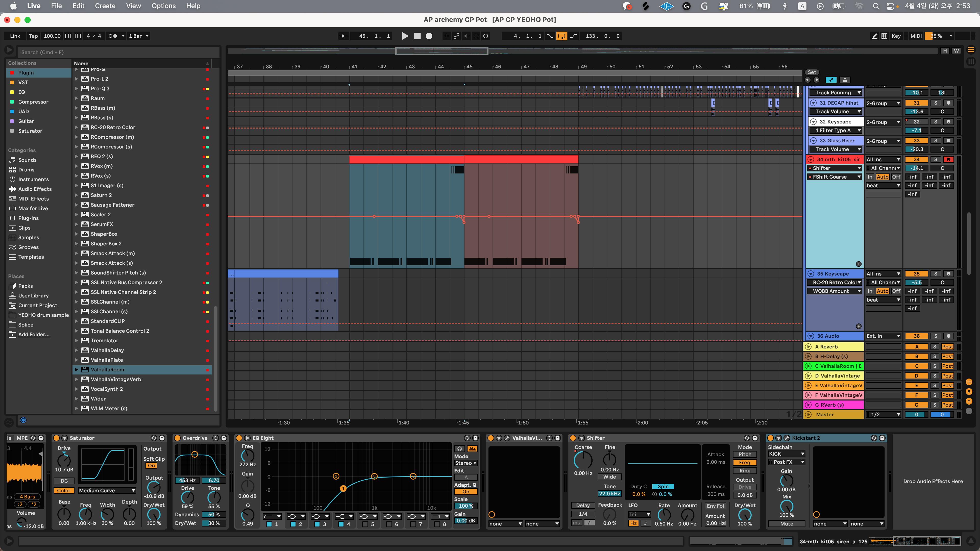The height and width of the screenshot is (551, 980).
Task: Click the Link button
Action: [x=15, y=36]
